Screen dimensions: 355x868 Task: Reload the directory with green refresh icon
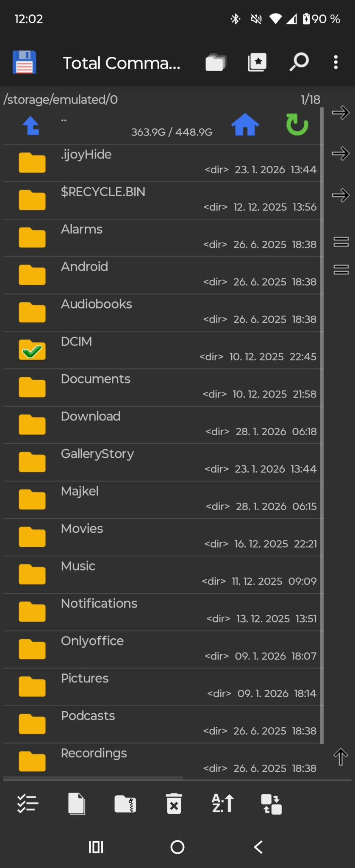coord(297,125)
